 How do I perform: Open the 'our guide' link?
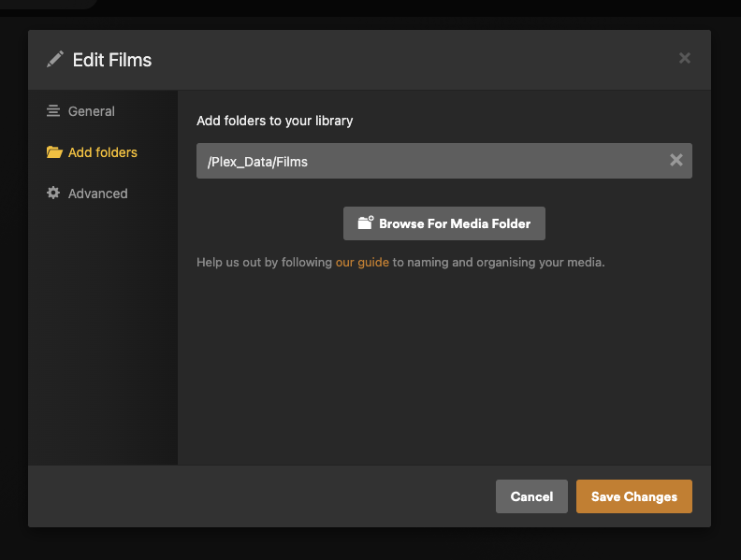coord(362,263)
